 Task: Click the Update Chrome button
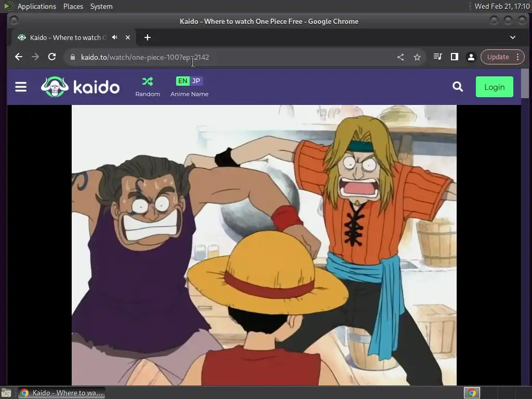[x=498, y=57]
